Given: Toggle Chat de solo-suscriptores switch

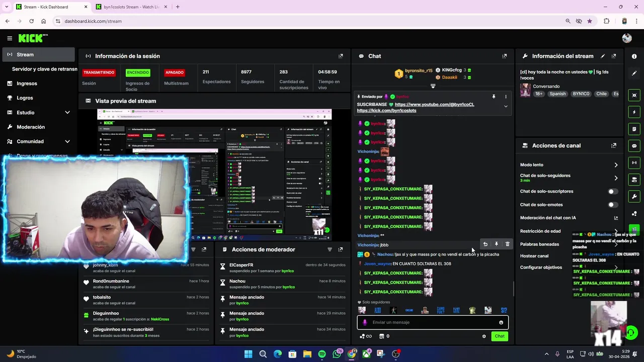Looking at the screenshot, I should (x=612, y=192).
